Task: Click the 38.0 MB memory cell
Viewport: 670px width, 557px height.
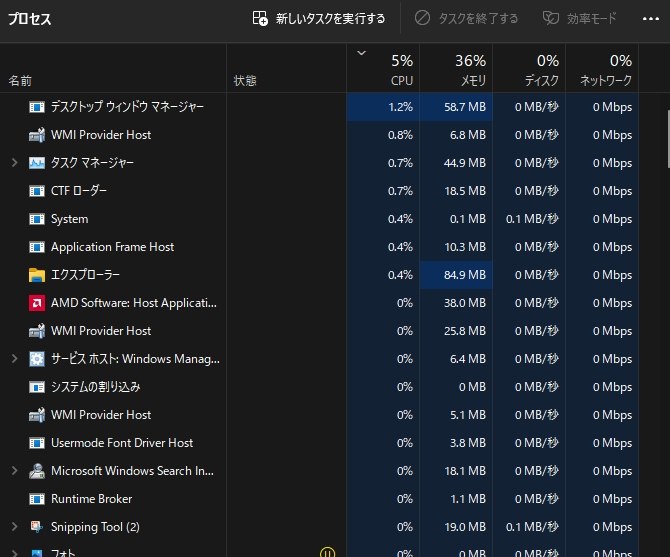Action: pos(456,303)
